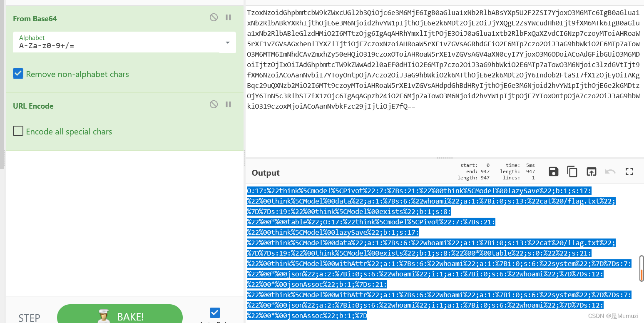The height and width of the screenshot is (323, 644).
Task: Set breakpoint on URL Encode operation
Action: tap(228, 104)
